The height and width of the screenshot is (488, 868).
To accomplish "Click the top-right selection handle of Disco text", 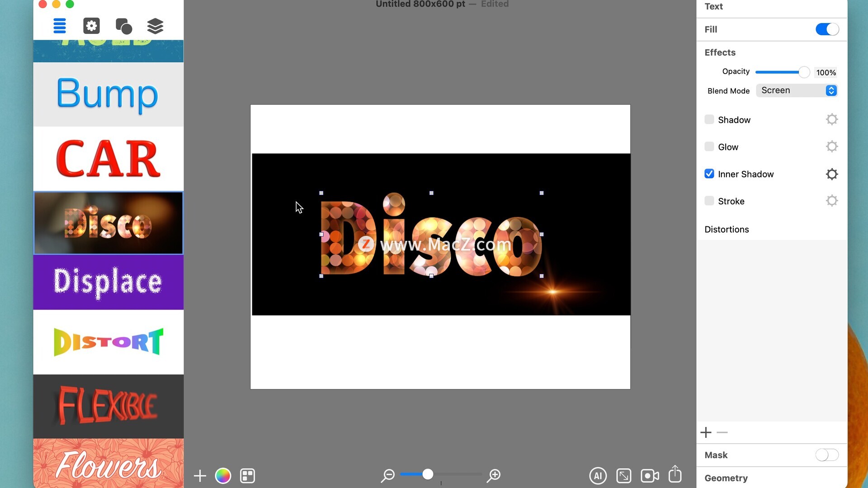I will [x=542, y=193].
